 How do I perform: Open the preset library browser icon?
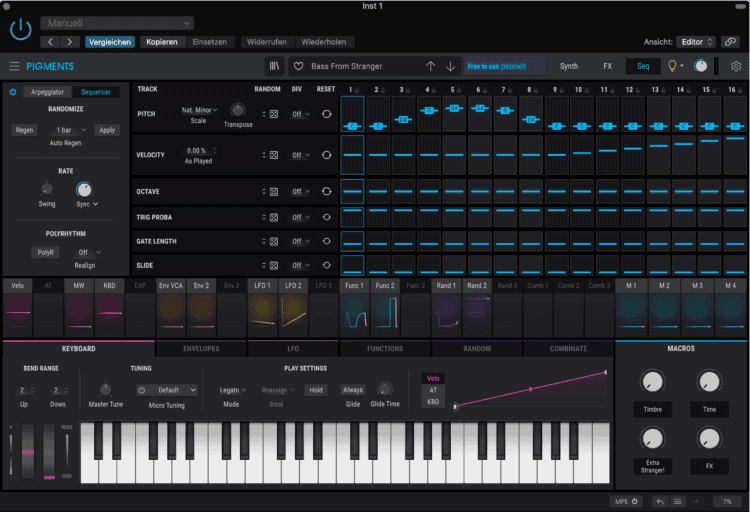(x=275, y=66)
